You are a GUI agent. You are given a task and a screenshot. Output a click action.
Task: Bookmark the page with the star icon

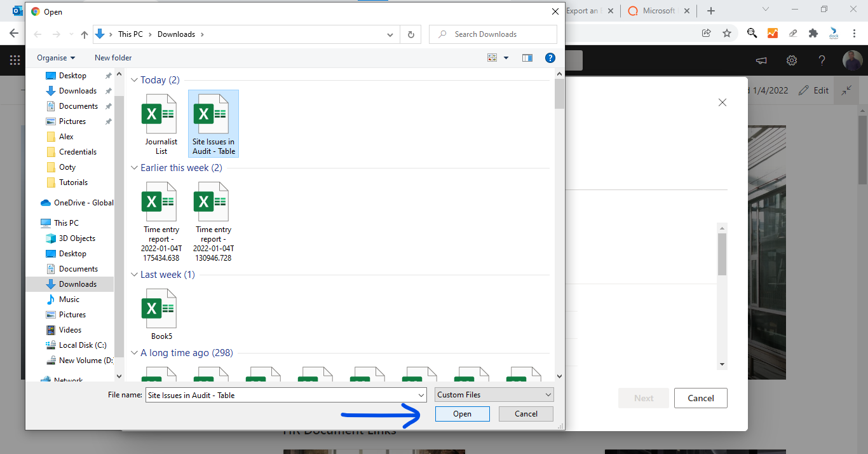pos(728,31)
